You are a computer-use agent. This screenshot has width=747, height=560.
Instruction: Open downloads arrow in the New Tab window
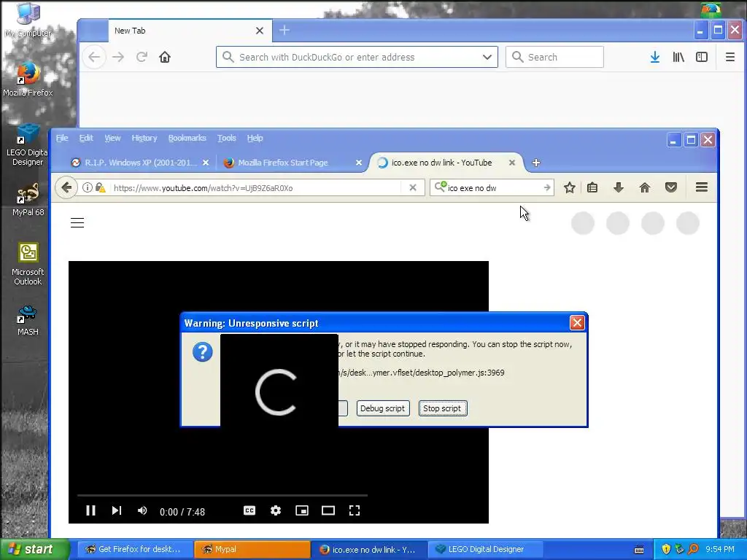click(x=655, y=57)
